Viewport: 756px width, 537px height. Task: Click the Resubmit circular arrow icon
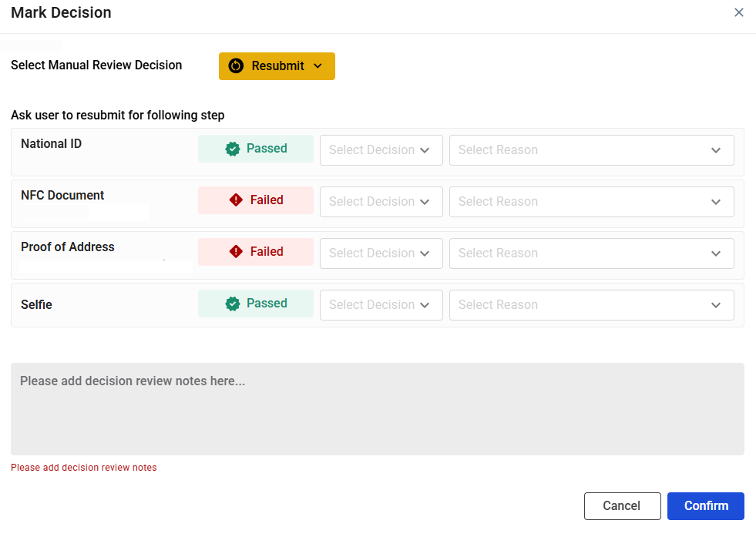236,66
